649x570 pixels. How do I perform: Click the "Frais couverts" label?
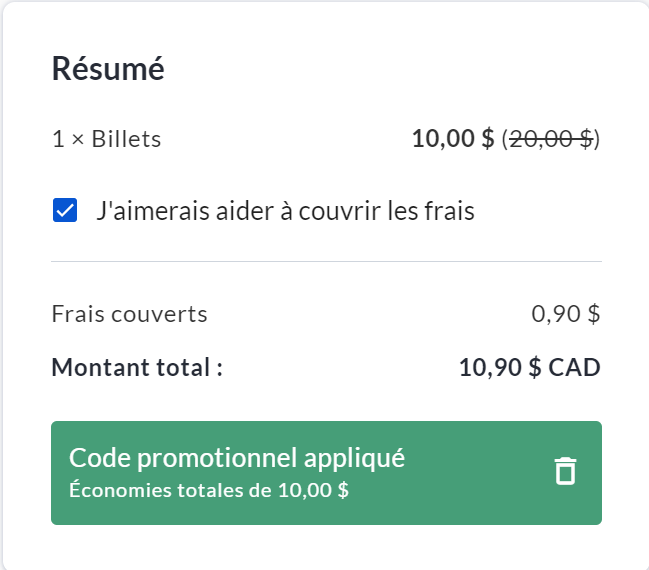click(x=129, y=314)
